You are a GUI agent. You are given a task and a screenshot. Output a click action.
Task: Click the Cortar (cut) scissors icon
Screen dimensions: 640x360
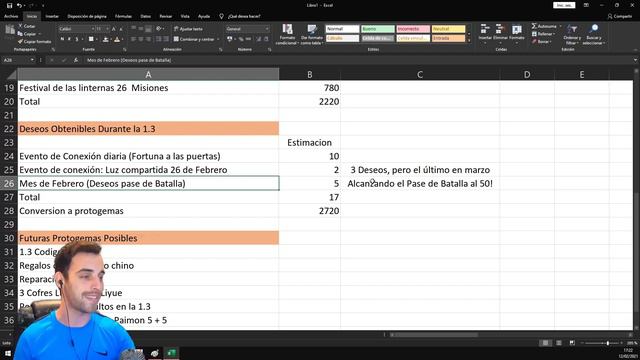click(x=20, y=26)
